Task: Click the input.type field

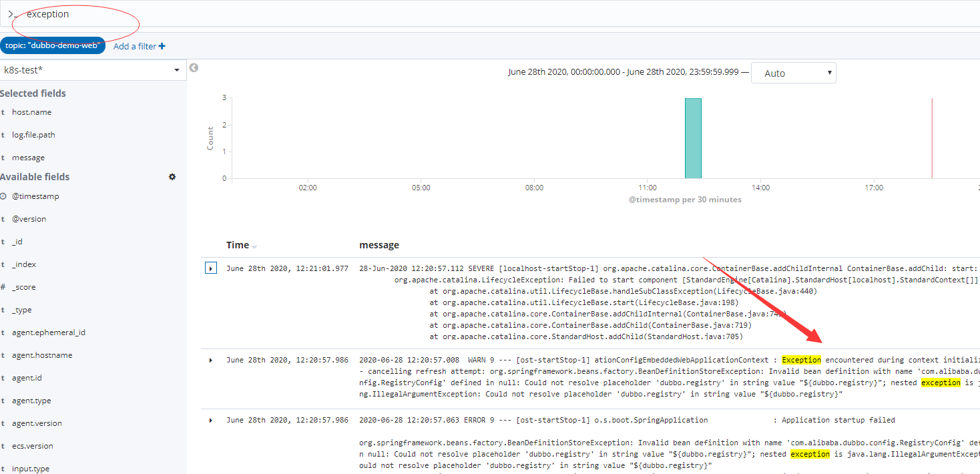Action: click(x=31, y=469)
